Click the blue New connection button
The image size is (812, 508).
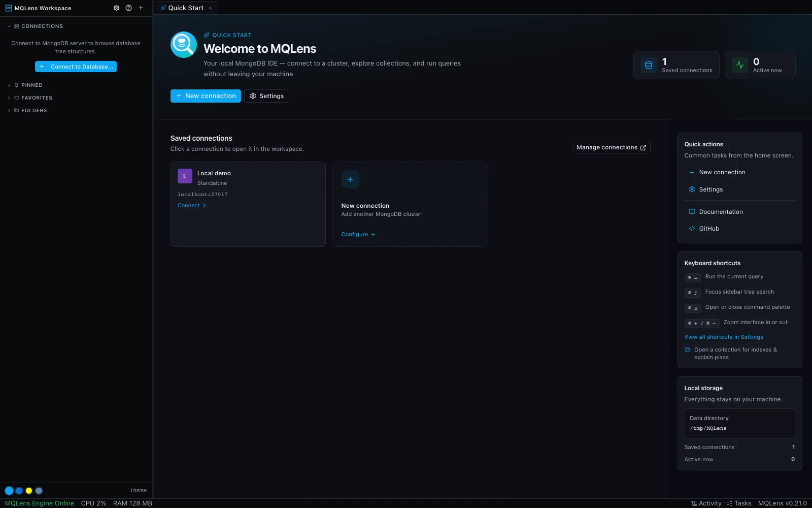click(x=206, y=96)
